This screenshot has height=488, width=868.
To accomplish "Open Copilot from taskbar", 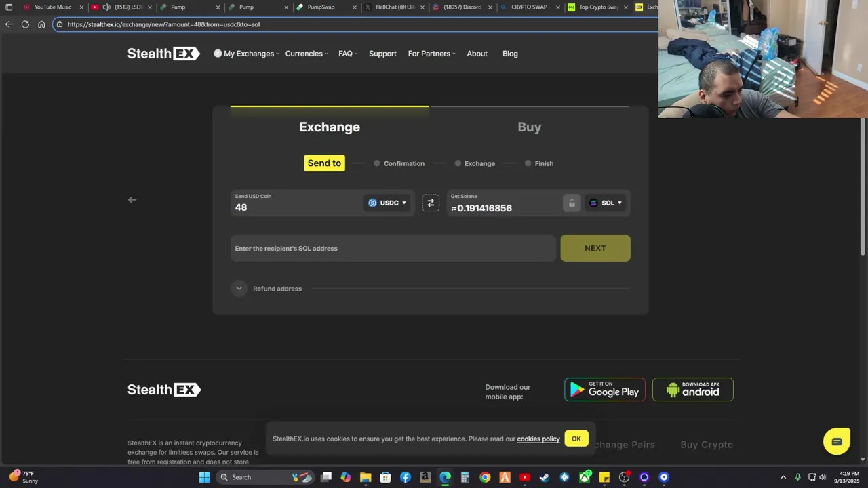I will [346, 477].
